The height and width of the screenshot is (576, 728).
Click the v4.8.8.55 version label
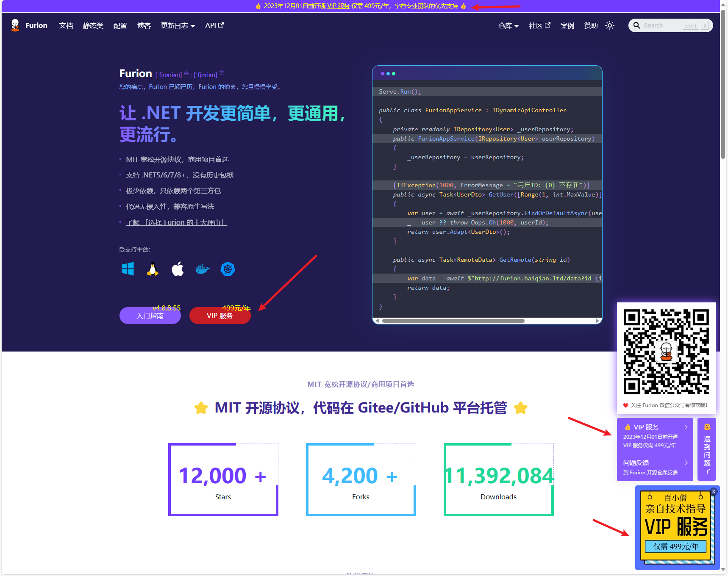167,308
